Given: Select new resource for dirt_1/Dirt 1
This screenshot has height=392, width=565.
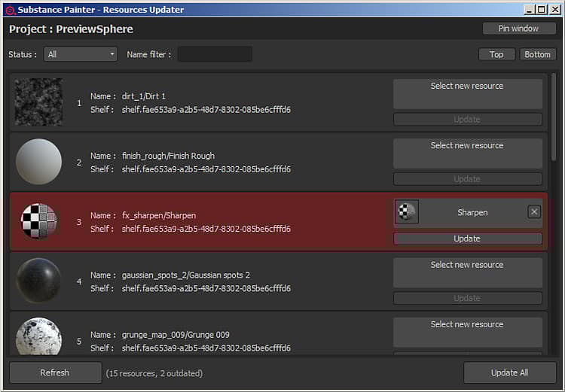Looking at the screenshot, I should click(x=467, y=93).
